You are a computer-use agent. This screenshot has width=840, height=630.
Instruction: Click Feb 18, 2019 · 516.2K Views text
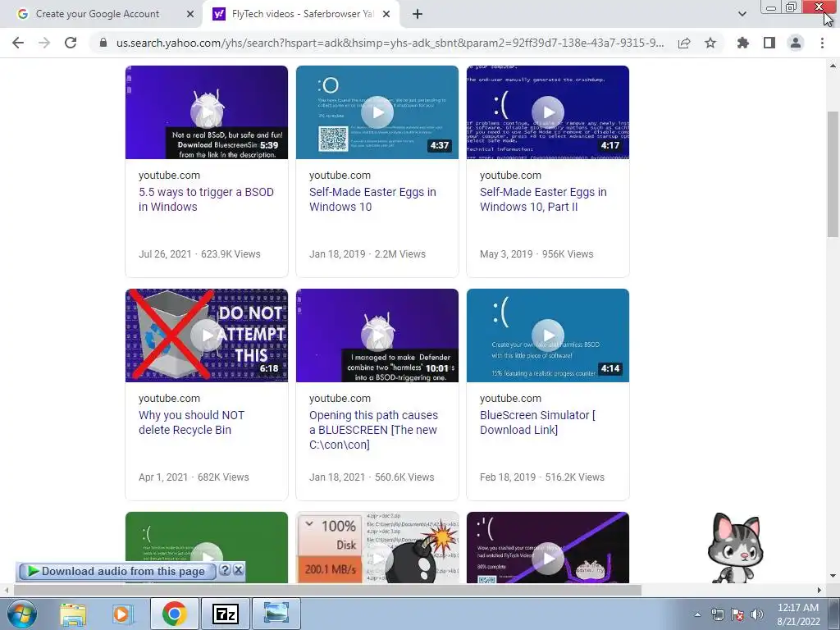[x=541, y=477]
